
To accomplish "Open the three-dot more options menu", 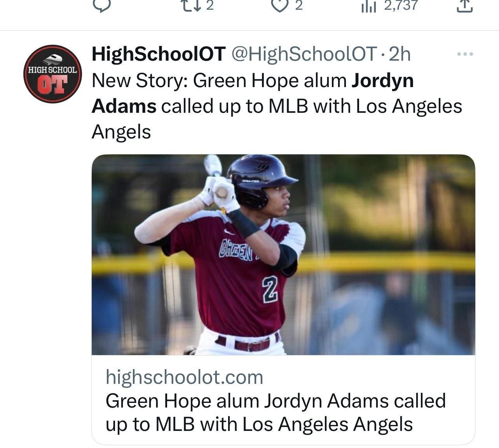I will click(465, 54).
